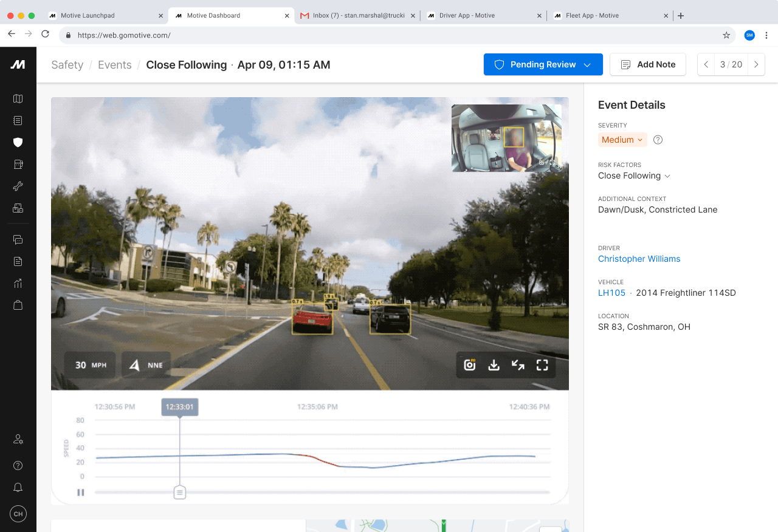Open the Safety shield icon in sidebar
Image resolution: width=778 pixels, height=532 pixels.
(18, 143)
